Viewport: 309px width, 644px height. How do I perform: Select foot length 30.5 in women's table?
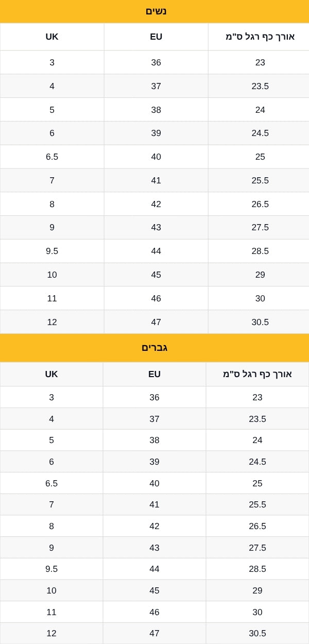pos(260,322)
